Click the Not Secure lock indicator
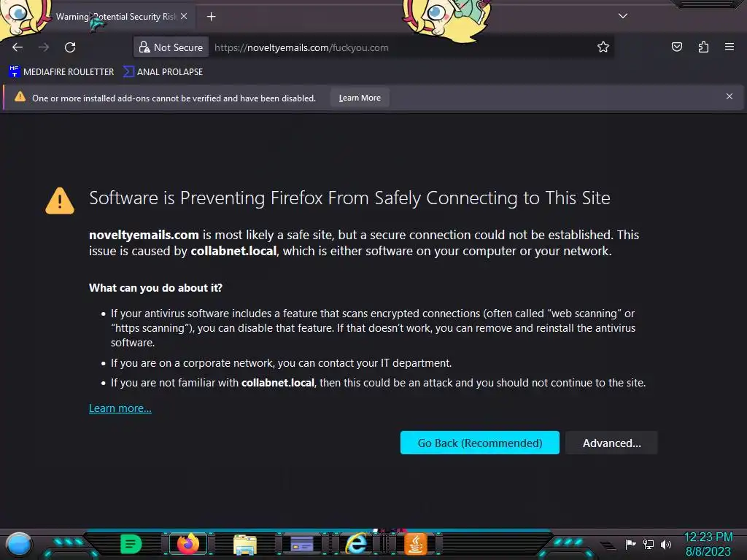The height and width of the screenshot is (560, 747). [x=171, y=47]
